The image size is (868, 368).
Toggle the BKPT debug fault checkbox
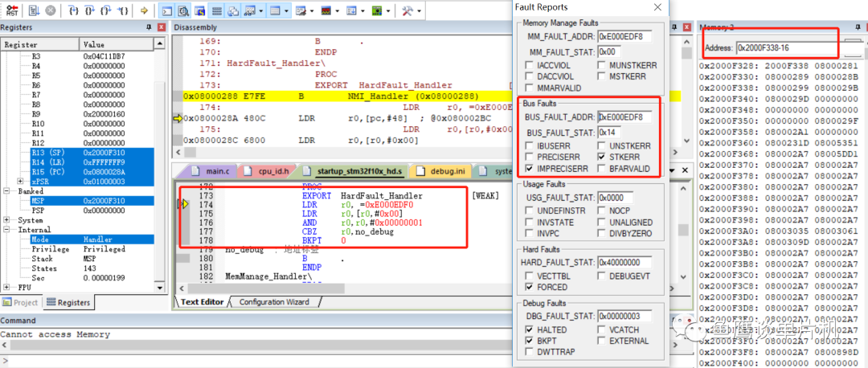coord(530,341)
